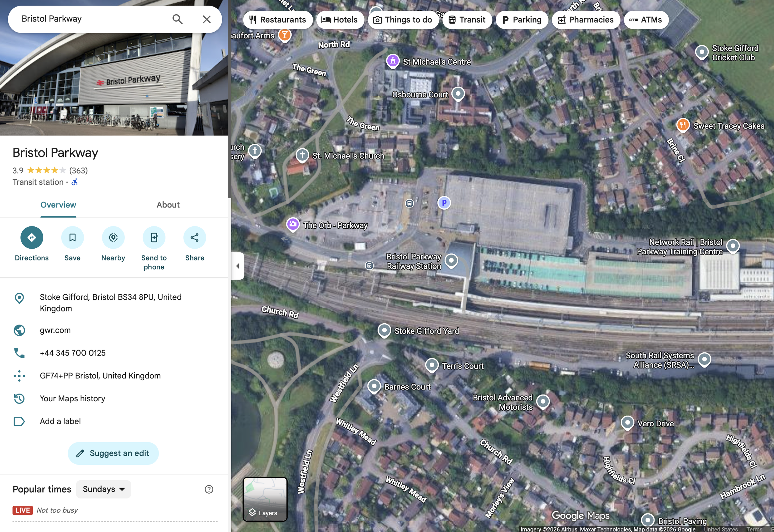This screenshot has width=774, height=532.
Task: Open Popular times help icon
Action: (209, 489)
